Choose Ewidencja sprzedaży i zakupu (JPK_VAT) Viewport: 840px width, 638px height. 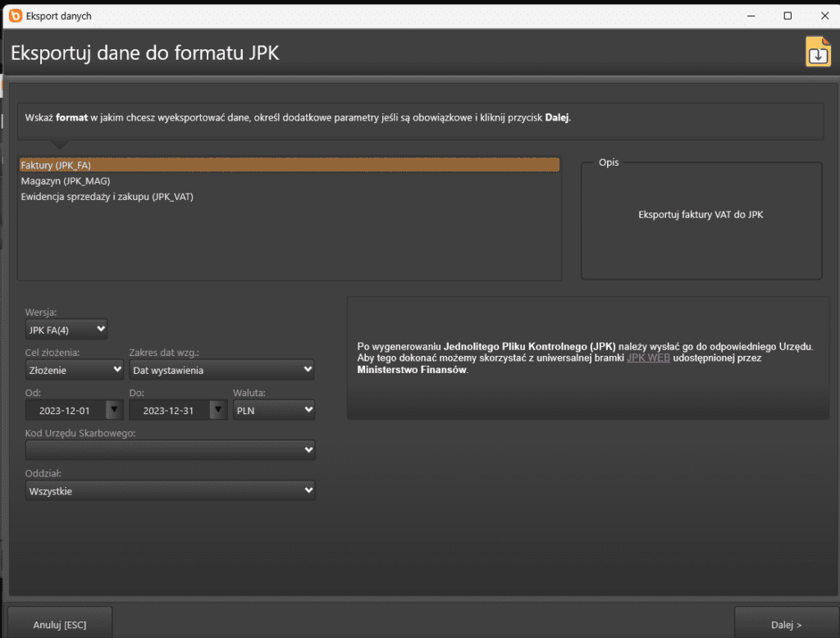(107, 197)
